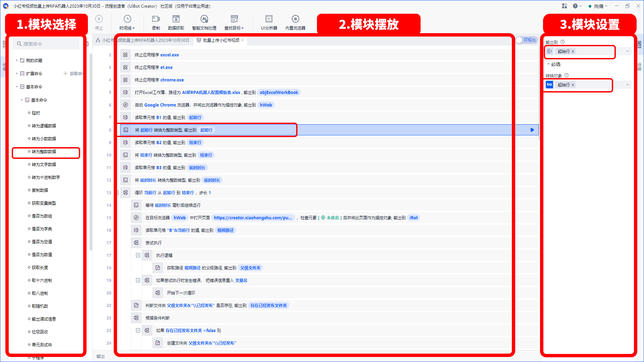Click the icon of the 等待 延时时长 row
The image size is (644, 362).
tap(136, 205)
